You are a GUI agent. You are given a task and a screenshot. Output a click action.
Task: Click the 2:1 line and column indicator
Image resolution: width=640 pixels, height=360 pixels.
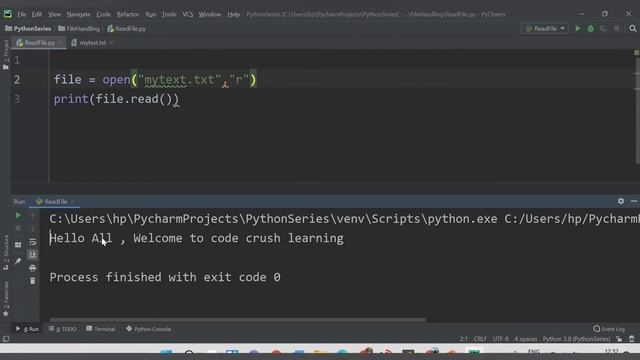464,339
